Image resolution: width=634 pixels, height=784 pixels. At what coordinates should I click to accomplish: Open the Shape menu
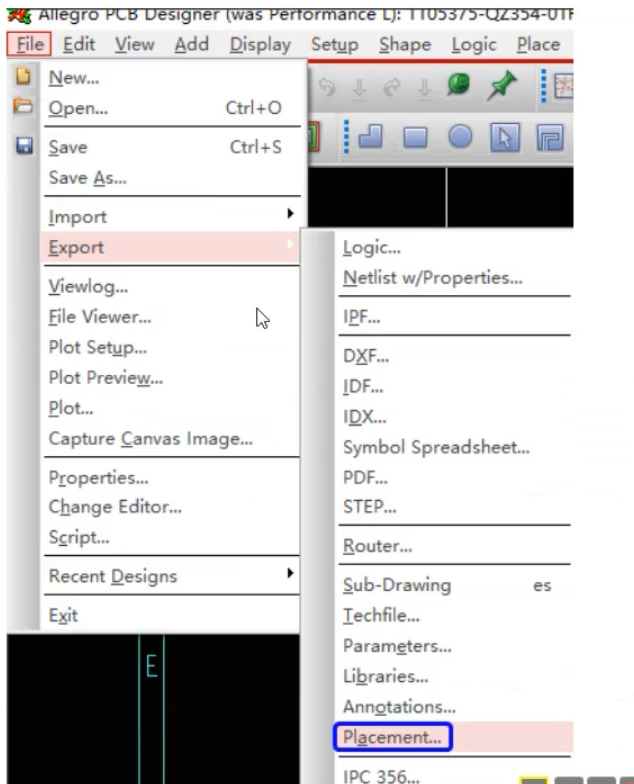(405, 44)
